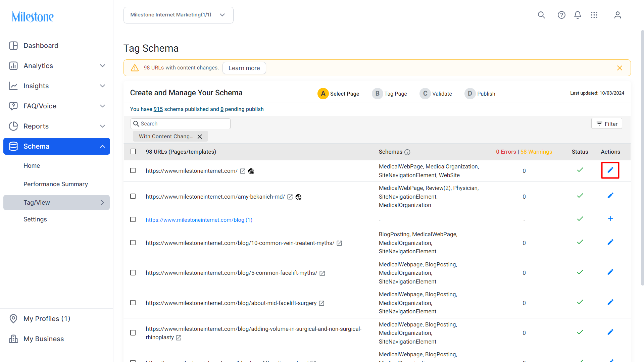Expand the Insights menu chevron

click(x=103, y=86)
